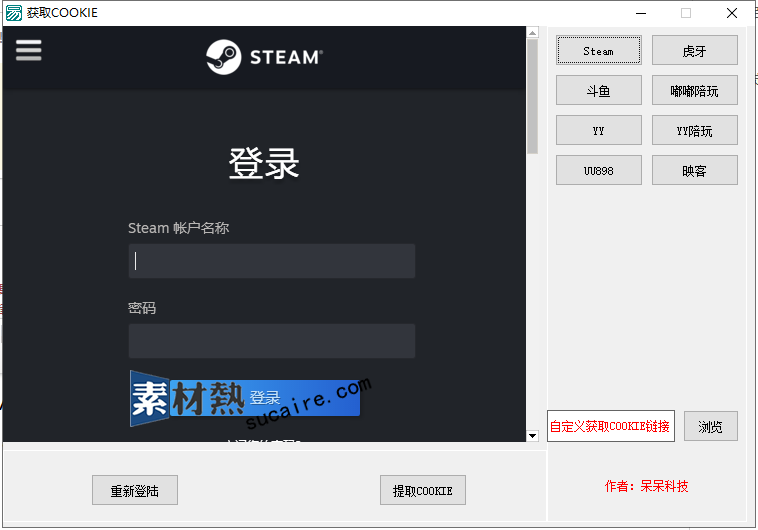758x530 pixels.
Task: Choose the YY site button
Action: coord(598,130)
